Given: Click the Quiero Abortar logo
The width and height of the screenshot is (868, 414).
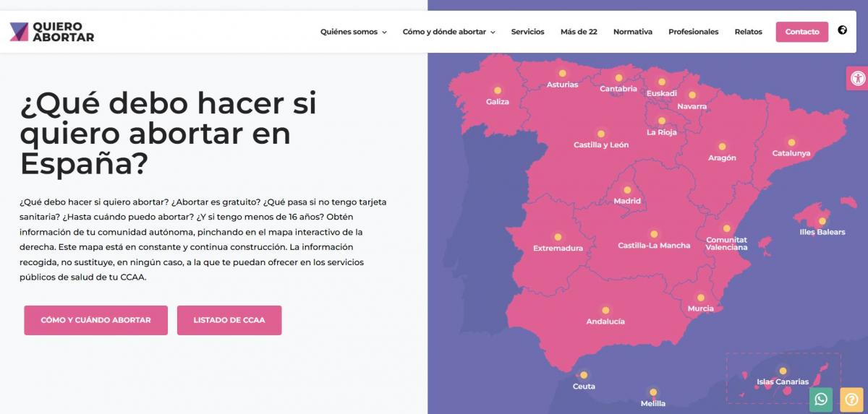Looking at the screenshot, I should coord(52,32).
